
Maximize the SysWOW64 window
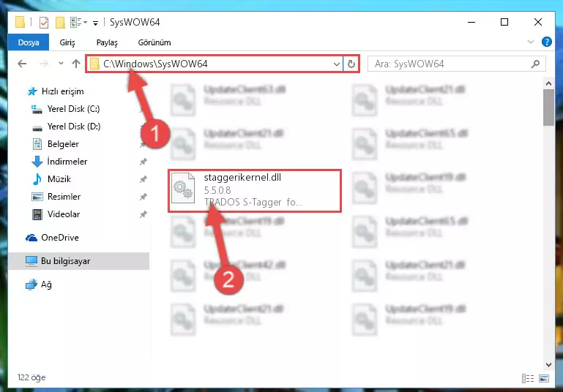coord(504,22)
